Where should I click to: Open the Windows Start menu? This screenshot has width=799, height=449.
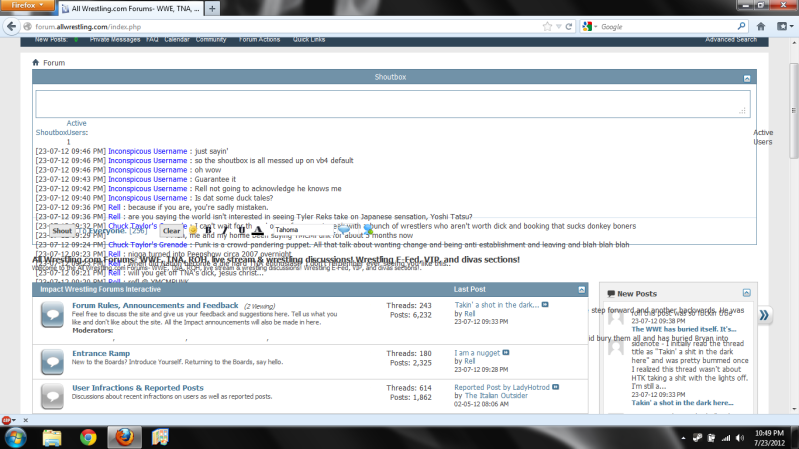click(16, 437)
